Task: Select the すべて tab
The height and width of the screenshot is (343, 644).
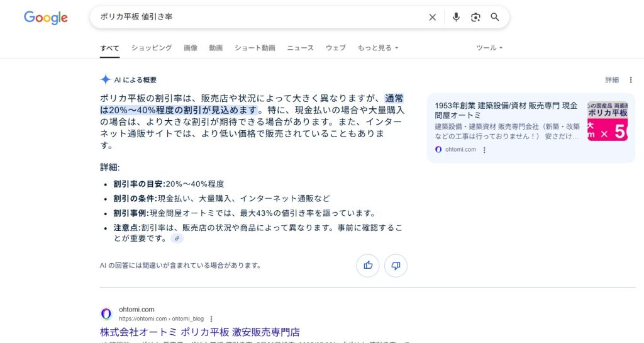Action: pyautogui.click(x=109, y=48)
